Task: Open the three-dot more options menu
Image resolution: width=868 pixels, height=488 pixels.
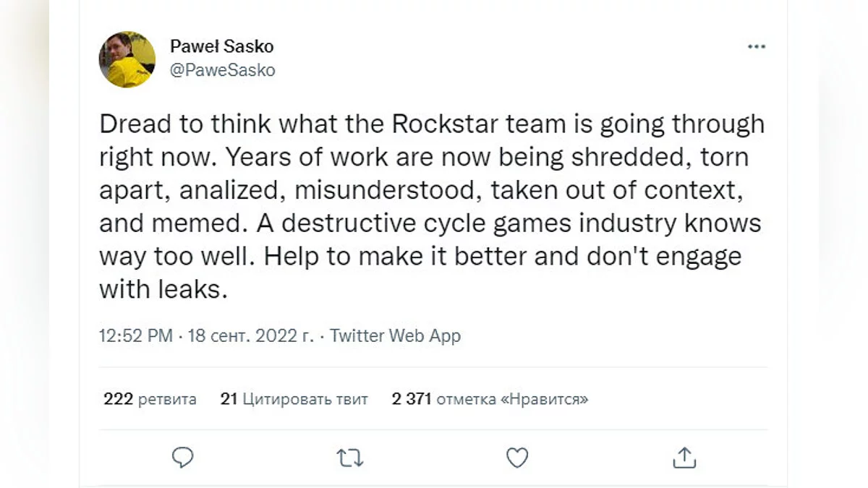Action: (756, 47)
